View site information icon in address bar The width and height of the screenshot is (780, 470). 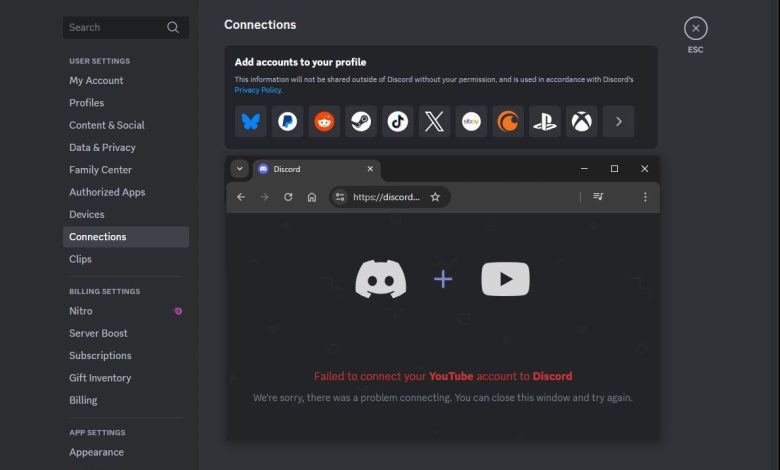(340, 197)
